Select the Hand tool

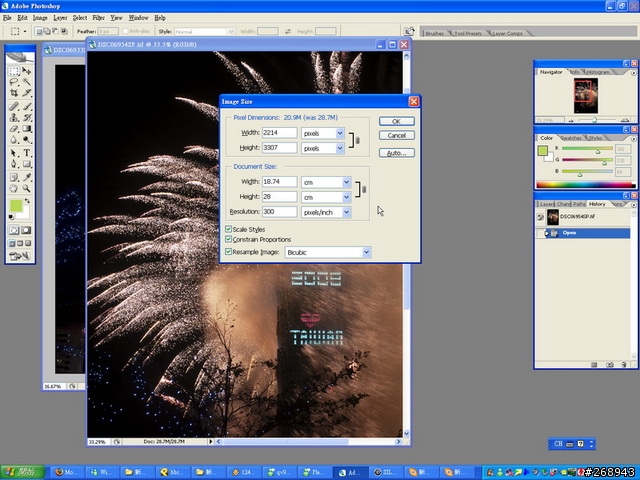click(x=14, y=187)
